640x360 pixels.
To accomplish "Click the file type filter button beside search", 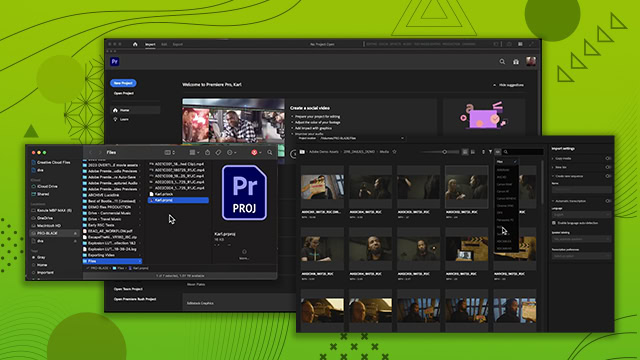I will [x=498, y=152].
